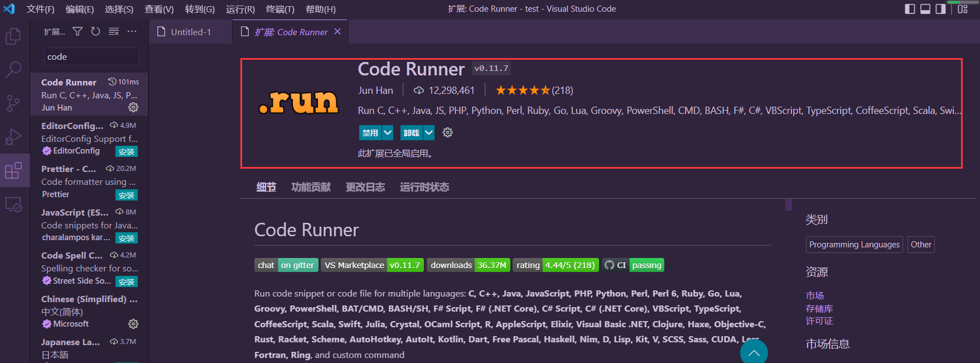The width and height of the screenshot is (980, 363).
Task: Open Source Control view in activity bar
Action: (x=13, y=103)
